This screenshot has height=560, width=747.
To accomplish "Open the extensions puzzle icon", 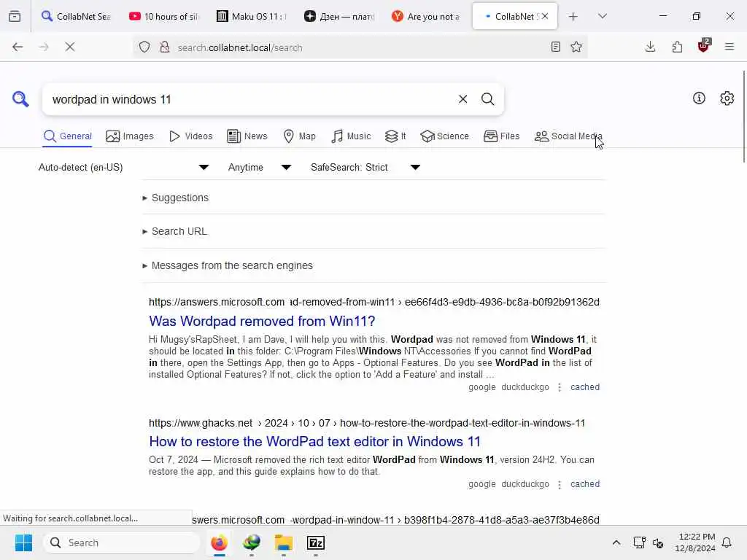I will 677,47.
